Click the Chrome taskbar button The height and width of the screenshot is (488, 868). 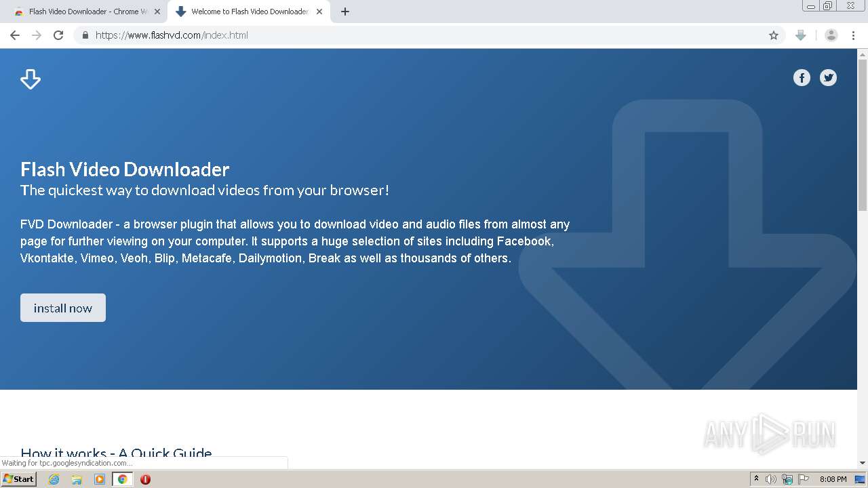(123, 479)
